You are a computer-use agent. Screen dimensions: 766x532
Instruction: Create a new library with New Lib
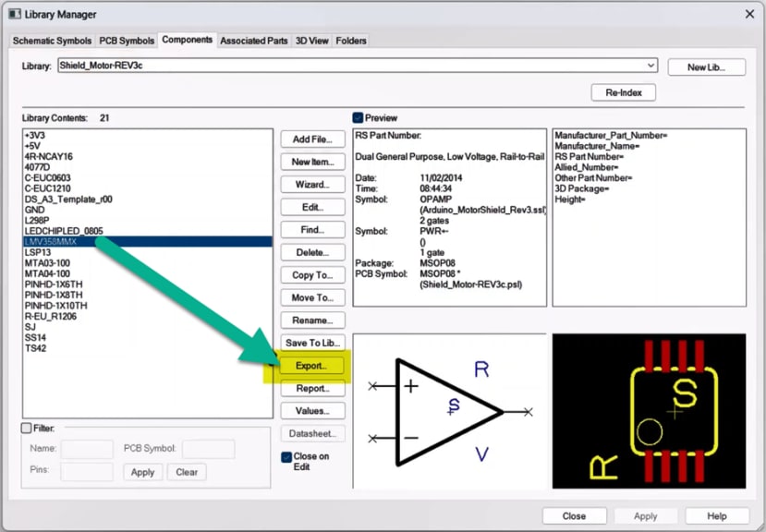[x=707, y=66]
